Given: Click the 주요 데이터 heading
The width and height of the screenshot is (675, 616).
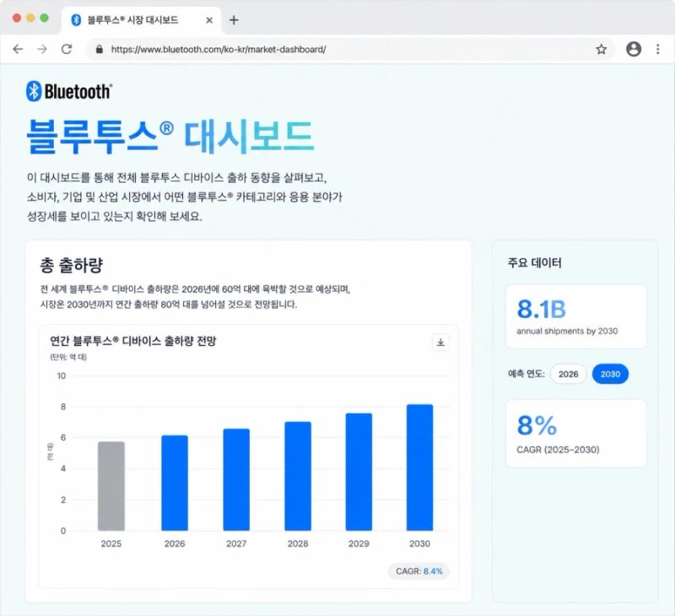Looking at the screenshot, I should coord(535,262).
